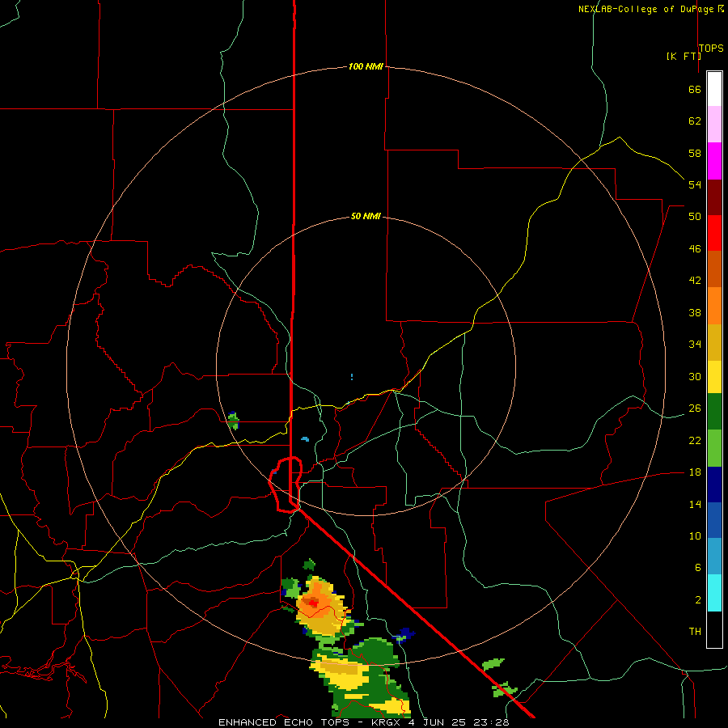This screenshot has width=728, height=728.
Task: Click the navy blue echo near the diagonal border
Action: (405, 633)
